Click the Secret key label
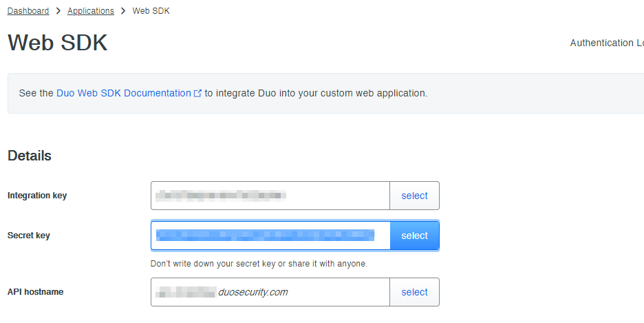Image resolution: width=644 pixels, height=323 pixels. click(x=29, y=236)
